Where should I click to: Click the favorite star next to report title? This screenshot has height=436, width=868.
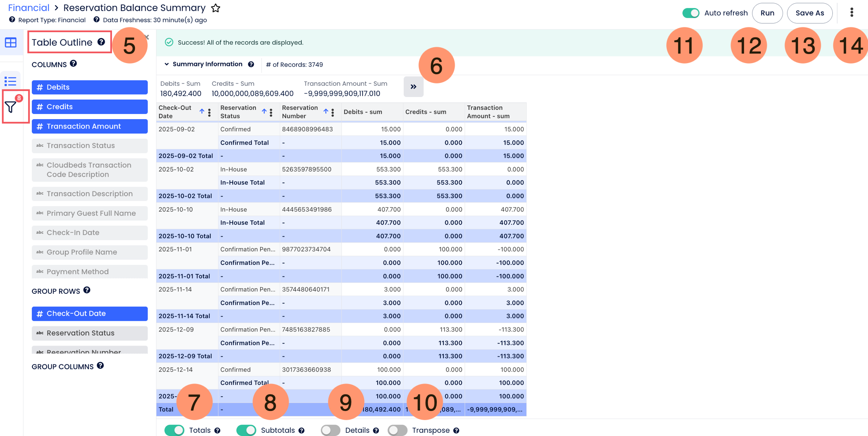coord(216,8)
